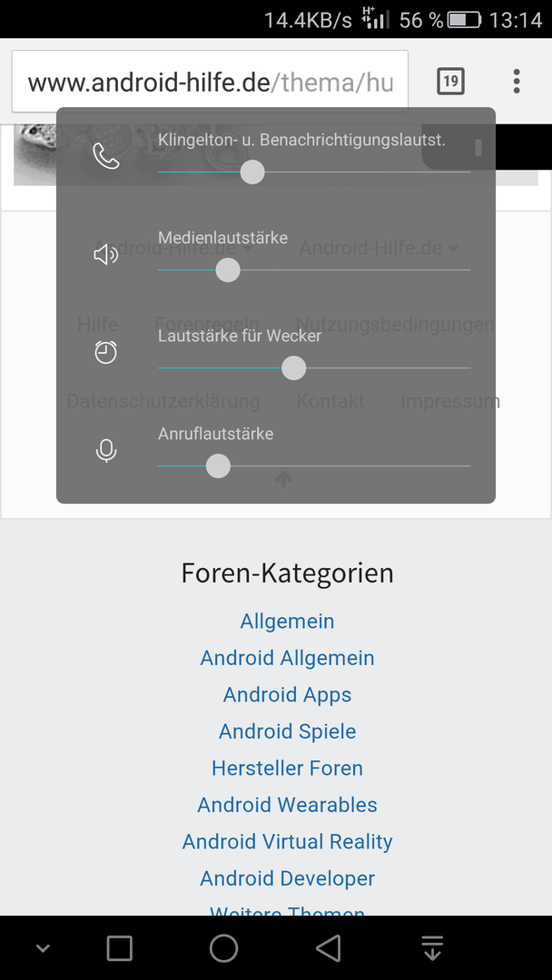The height and width of the screenshot is (980, 552).
Task: Focus the android-hilfe.de URL address bar
Action: point(210,82)
